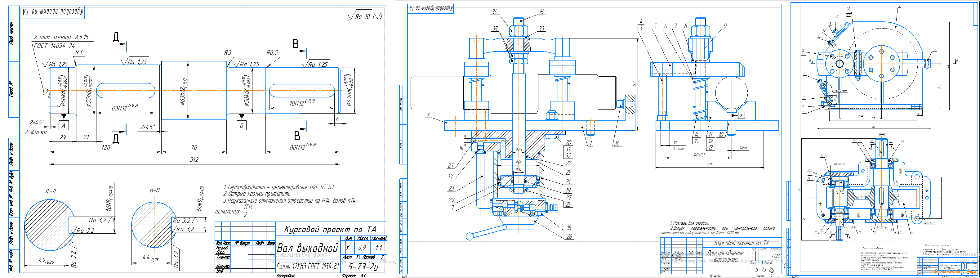
Task: Click the datum marker box labeled А
Action: pyautogui.click(x=64, y=126)
